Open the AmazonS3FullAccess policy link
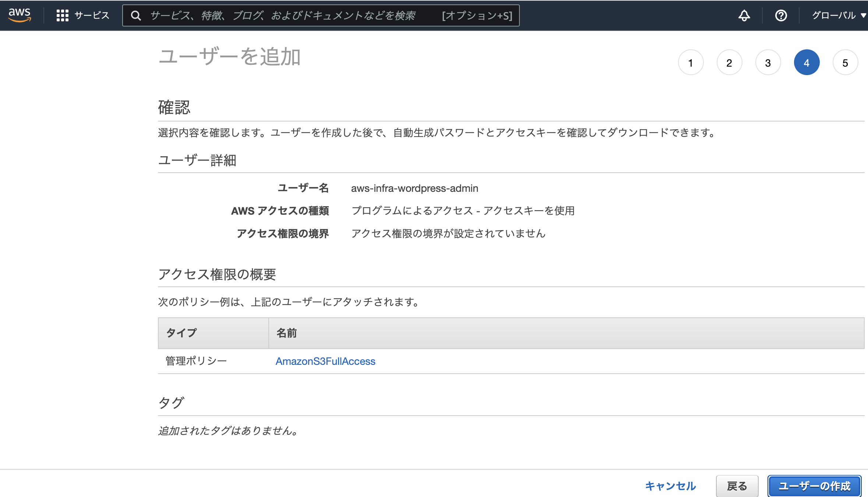The width and height of the screenshot is (868, 497). point(325,361)
